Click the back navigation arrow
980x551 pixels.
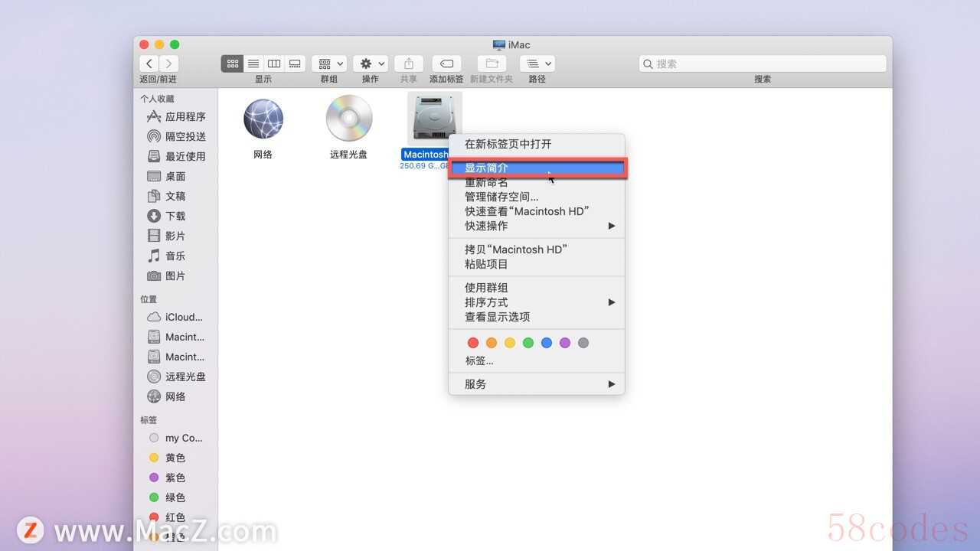click(149, 64)
